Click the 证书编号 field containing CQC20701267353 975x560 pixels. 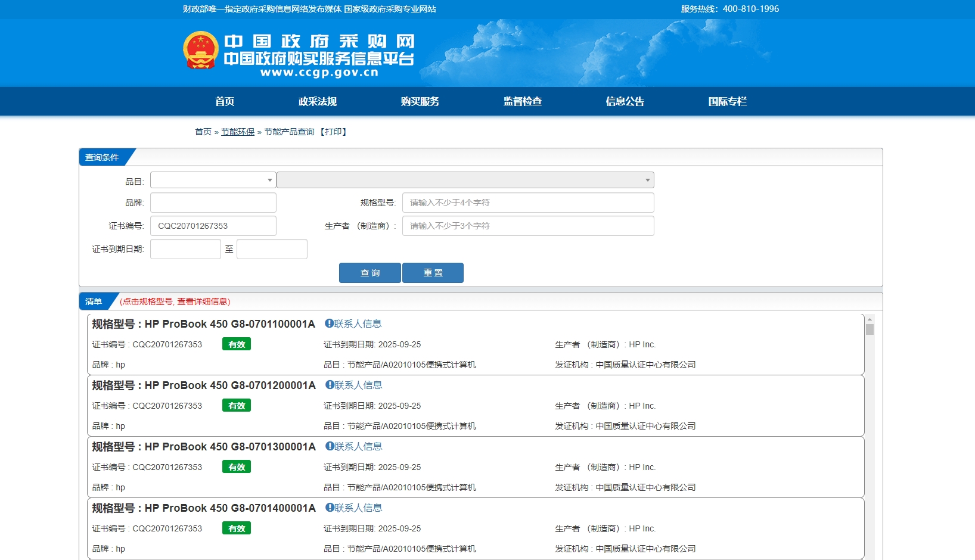213,226
